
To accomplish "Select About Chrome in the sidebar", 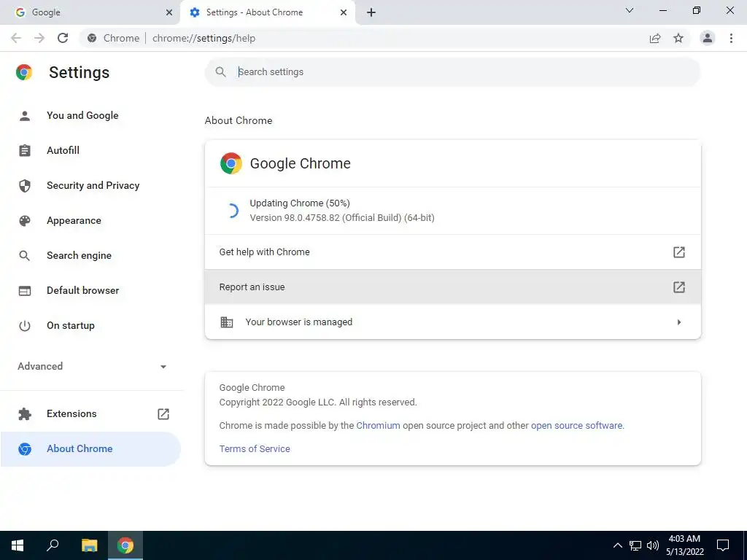I will pos(90,449).
